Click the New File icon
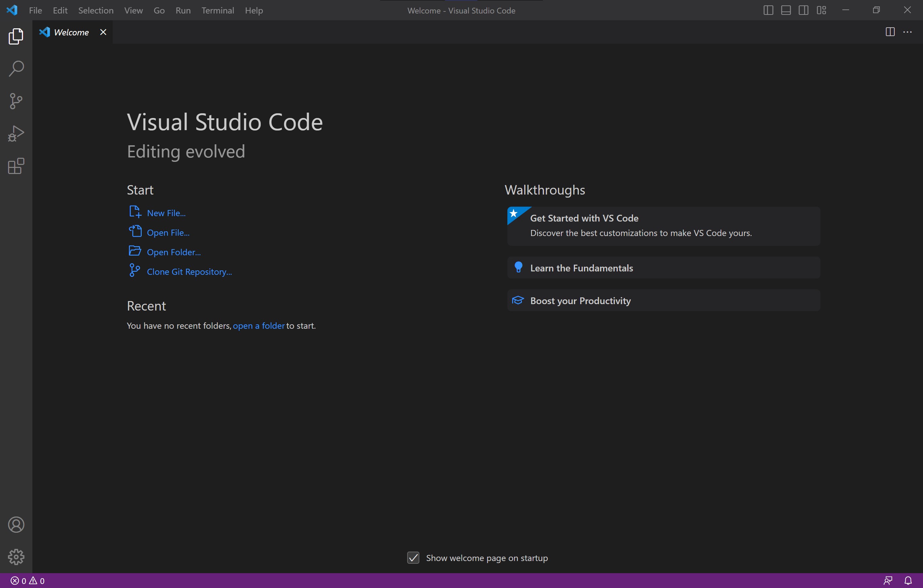This screenshot has height=588, width=923. pos(135,211)
